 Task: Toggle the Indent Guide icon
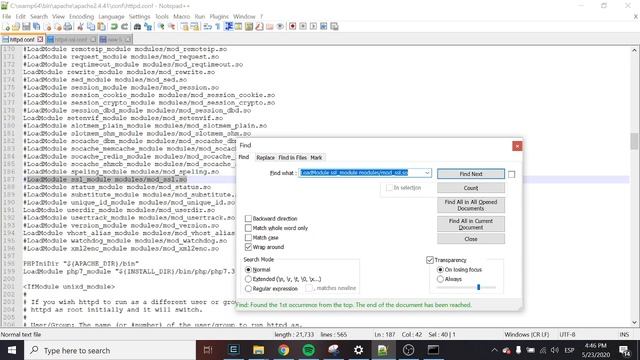[x=229, y=27]
